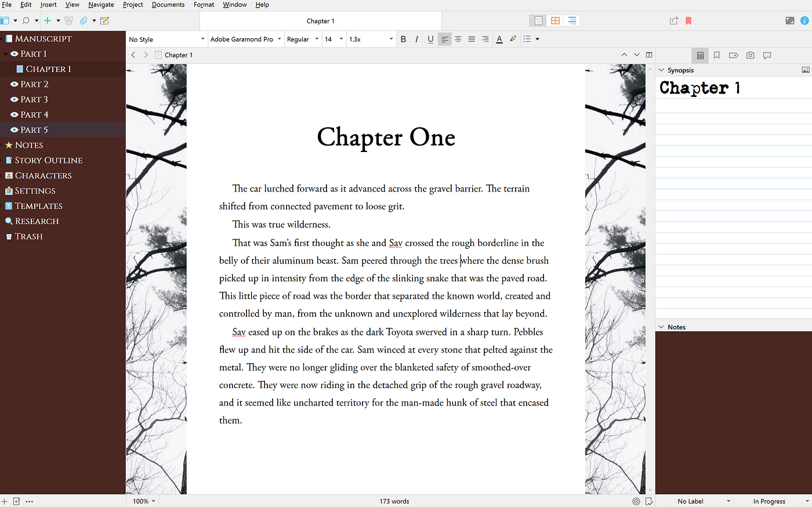Switch to corkboard view mode

[555, 20]
